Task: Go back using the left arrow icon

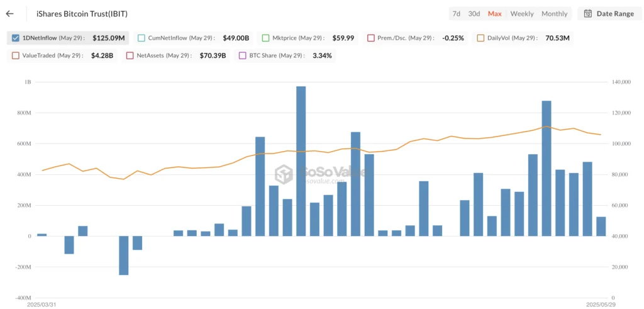Action: click(x=10, y=14)
